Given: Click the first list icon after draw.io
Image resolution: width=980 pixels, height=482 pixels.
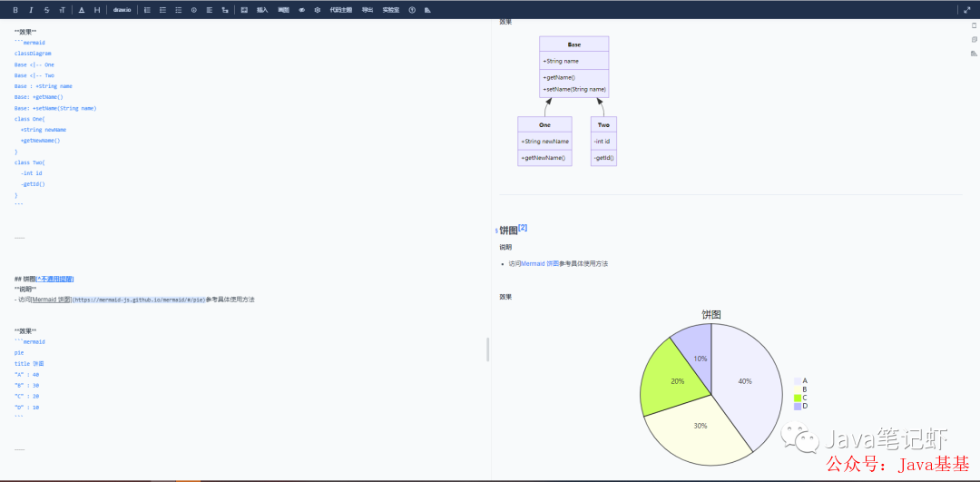Looking at the screenshot, I should click(148, 10).
